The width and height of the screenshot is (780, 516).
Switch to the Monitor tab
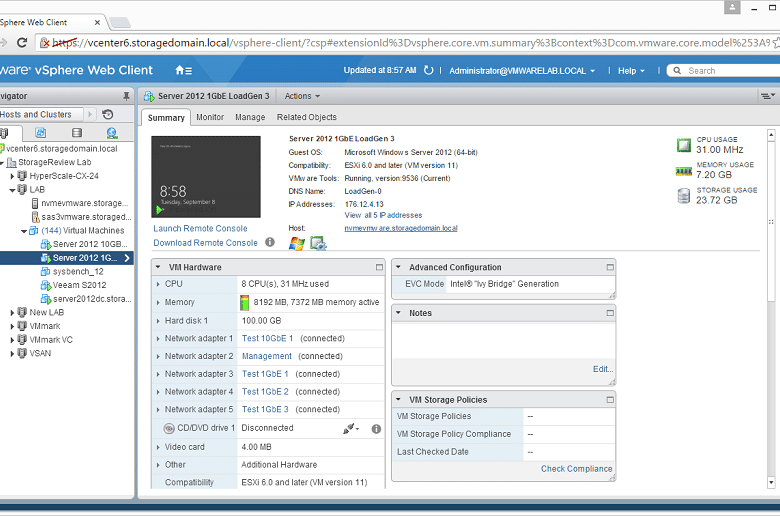click(210, 117)
